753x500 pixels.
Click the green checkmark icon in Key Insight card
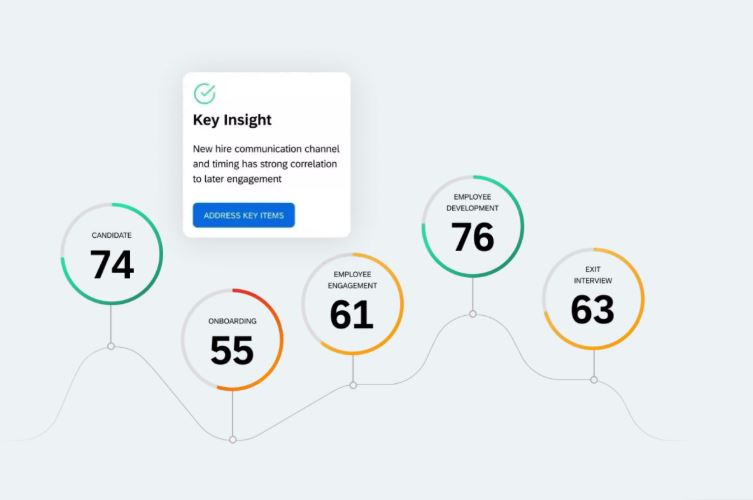(x=205, y=93)
